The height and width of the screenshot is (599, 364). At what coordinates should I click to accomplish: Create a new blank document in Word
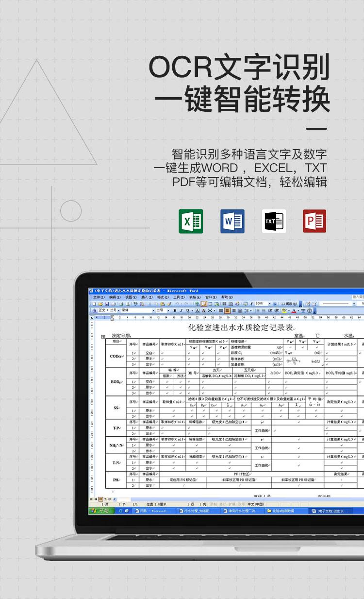click(x=94, y=304)
